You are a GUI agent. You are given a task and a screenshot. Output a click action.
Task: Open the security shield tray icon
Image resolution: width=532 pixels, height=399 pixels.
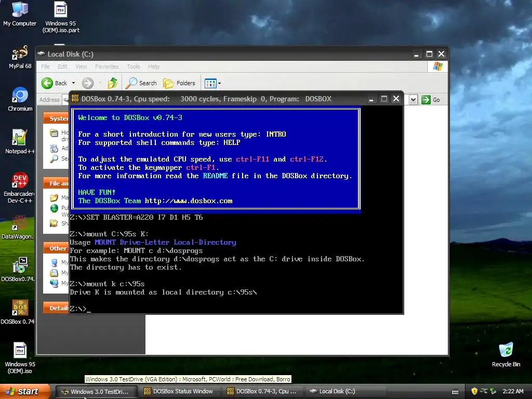(474, 391)
